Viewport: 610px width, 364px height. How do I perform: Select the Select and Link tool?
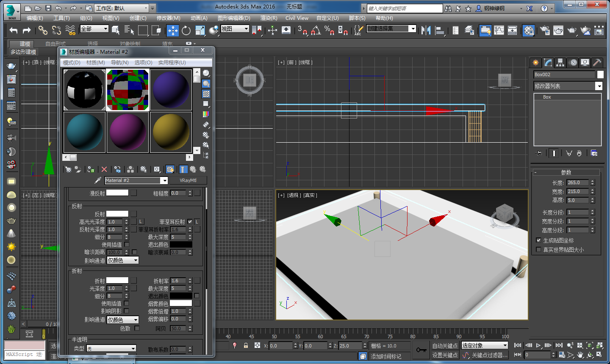43,30
